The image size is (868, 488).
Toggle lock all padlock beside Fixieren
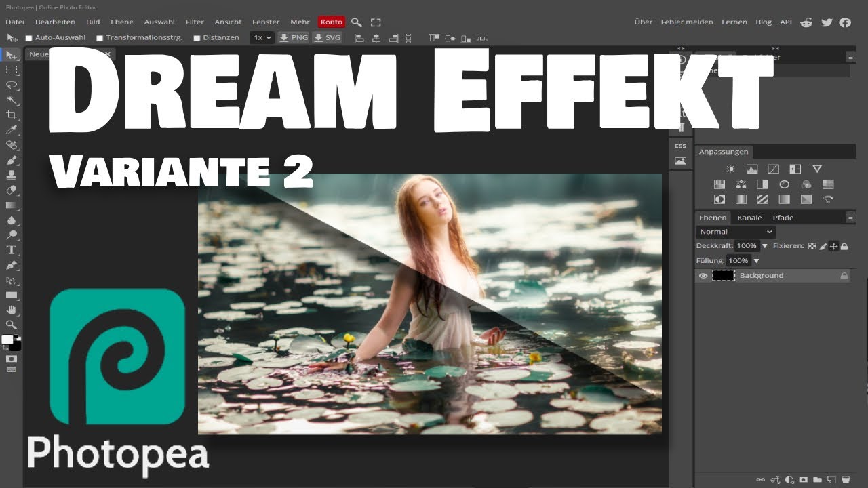(x=844, y=246)
